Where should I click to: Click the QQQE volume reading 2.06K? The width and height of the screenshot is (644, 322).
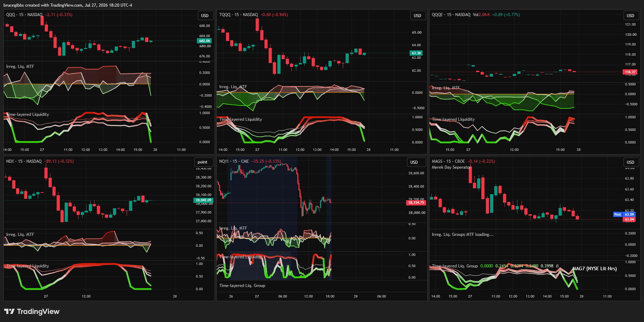pyautogui.click(x=484, y=15)
